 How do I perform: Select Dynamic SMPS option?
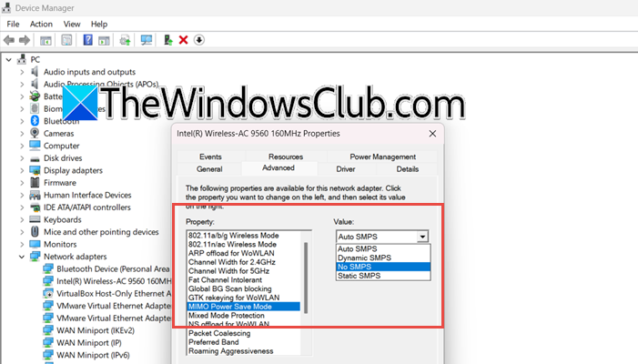pos(383,258)
